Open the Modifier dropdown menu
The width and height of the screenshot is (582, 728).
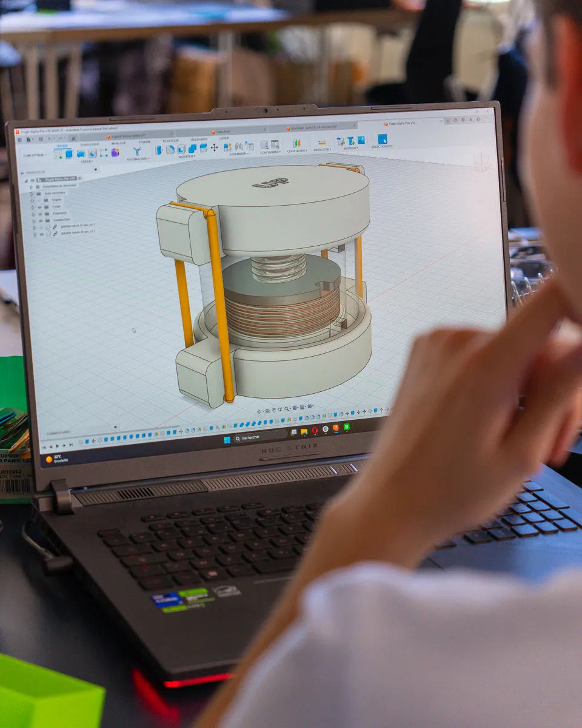point(187,157)
